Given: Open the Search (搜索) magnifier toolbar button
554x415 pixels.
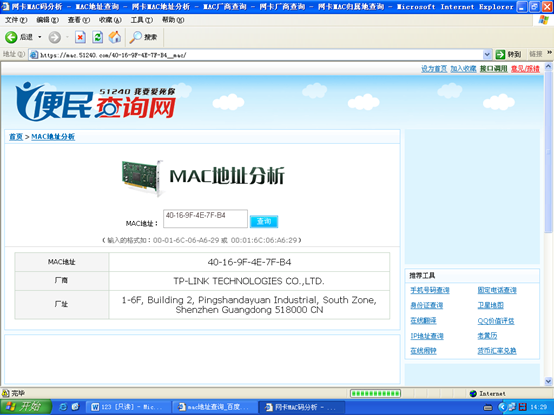Looking at the screenshot, I should [x=143, y=37].
